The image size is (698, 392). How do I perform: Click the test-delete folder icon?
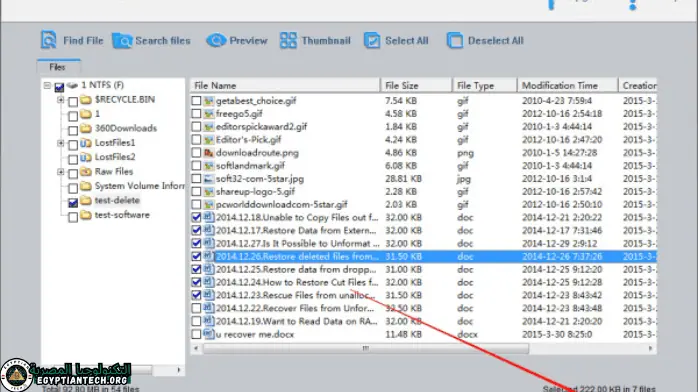pos(86,200)
